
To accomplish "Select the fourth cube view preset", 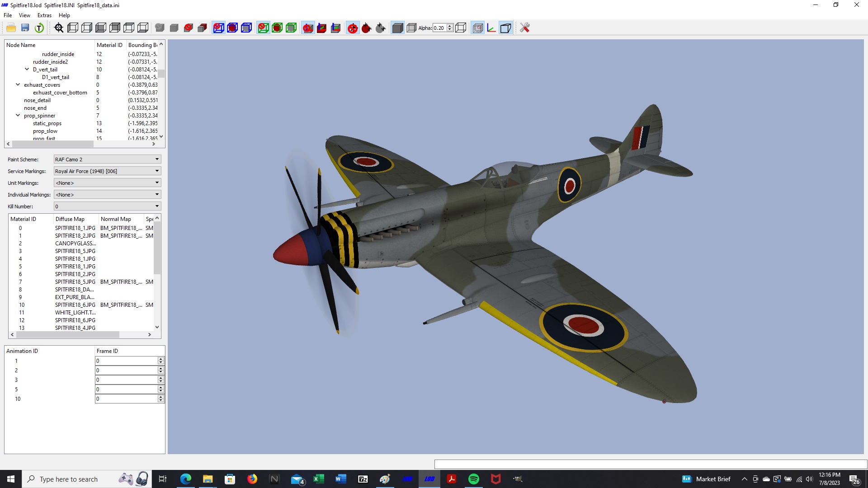I will point(115,28).
